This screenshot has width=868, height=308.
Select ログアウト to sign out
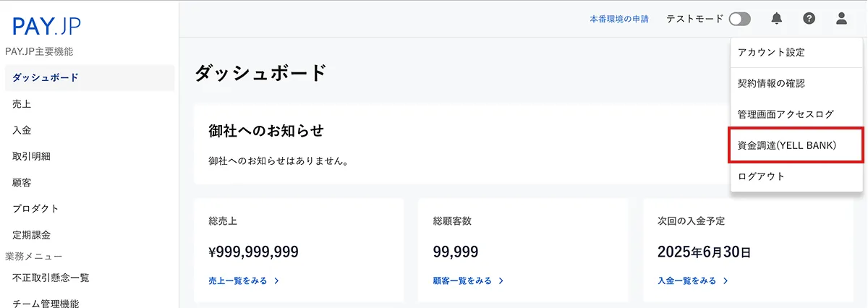tap(761, 176)
